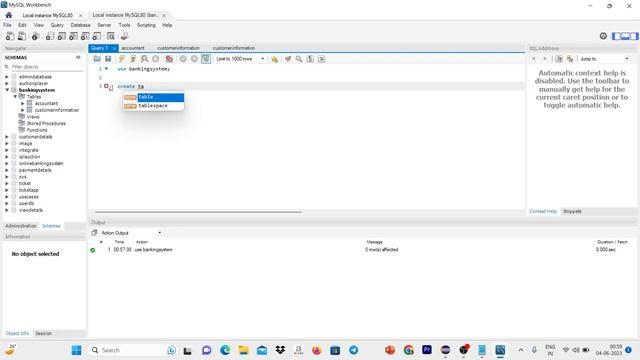
Task: Save the script to a file
Action: (108, 59)
